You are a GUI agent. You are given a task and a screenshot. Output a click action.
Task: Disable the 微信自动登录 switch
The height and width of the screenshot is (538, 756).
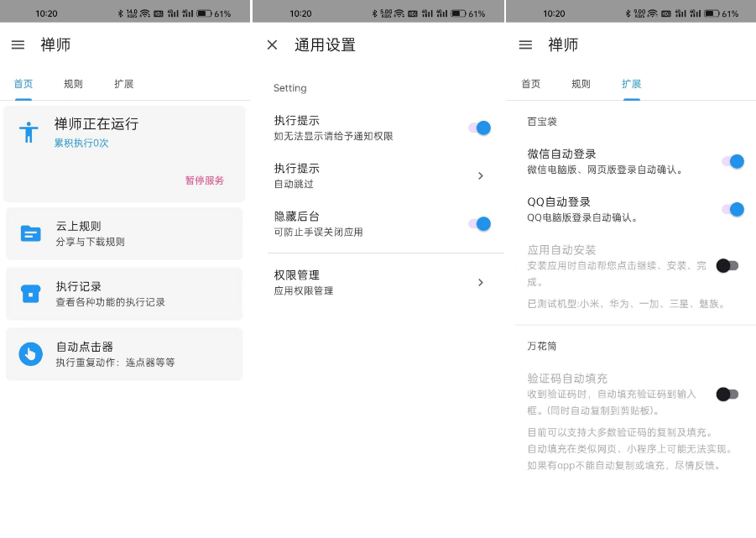pyautogui.click(x=731, y=161)
